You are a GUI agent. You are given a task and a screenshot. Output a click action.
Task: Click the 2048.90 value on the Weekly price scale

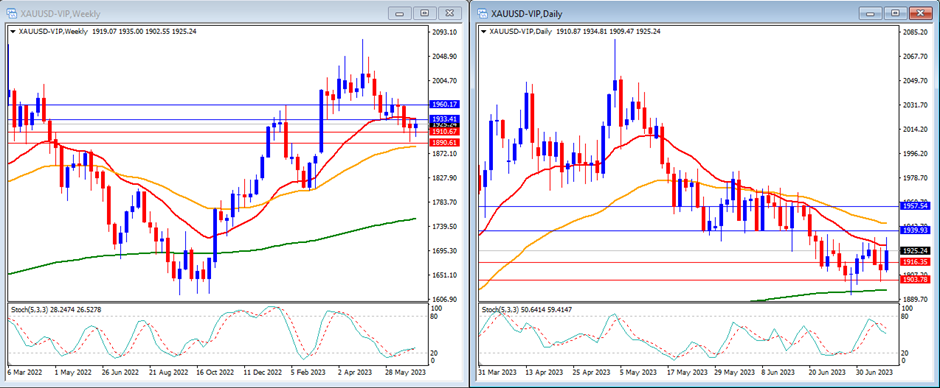445,57
